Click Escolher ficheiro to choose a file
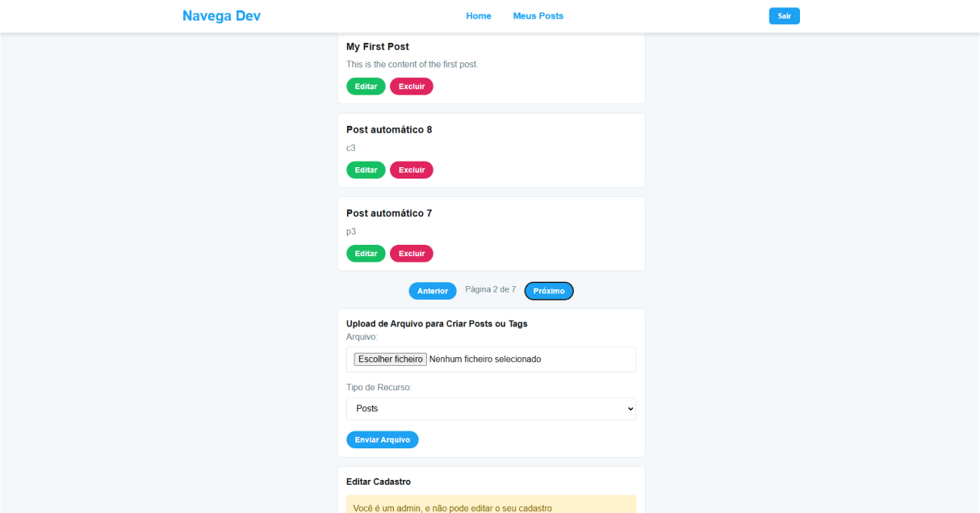Screen dimensions: 980x513 391,360
